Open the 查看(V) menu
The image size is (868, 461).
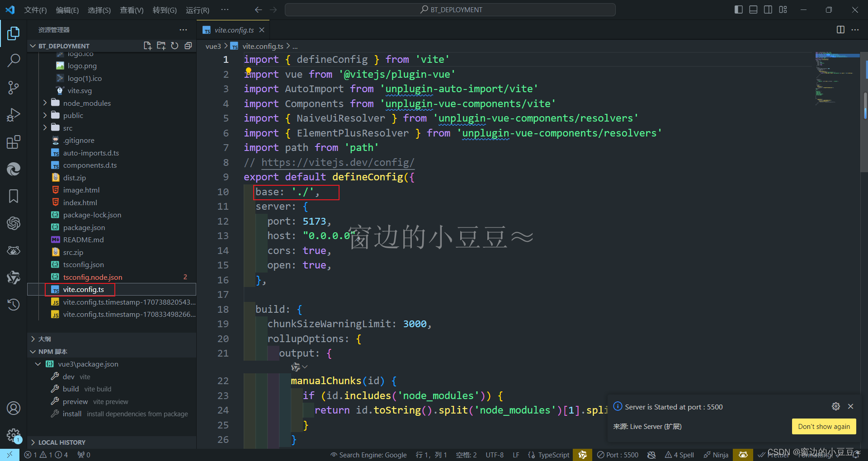[132, 10]
